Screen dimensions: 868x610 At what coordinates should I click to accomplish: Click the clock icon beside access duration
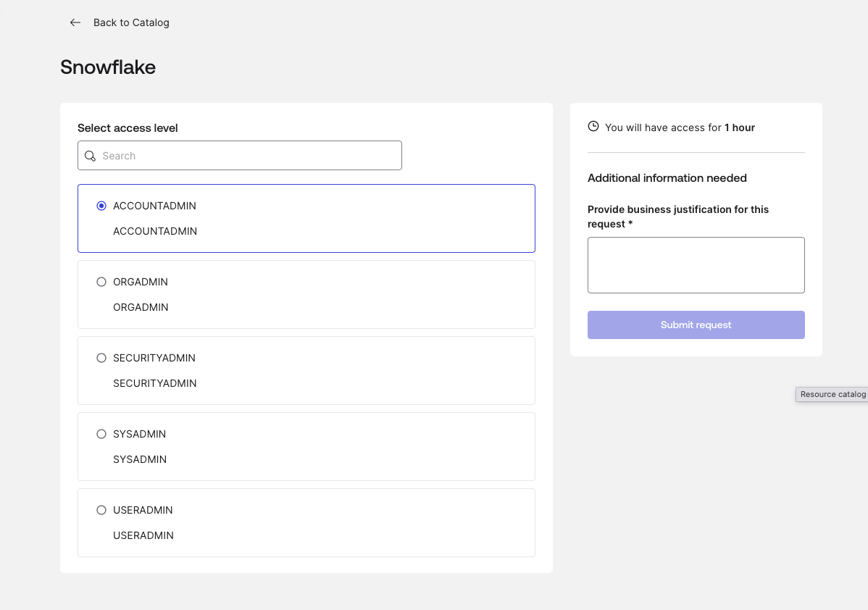(x=593, y=126)
